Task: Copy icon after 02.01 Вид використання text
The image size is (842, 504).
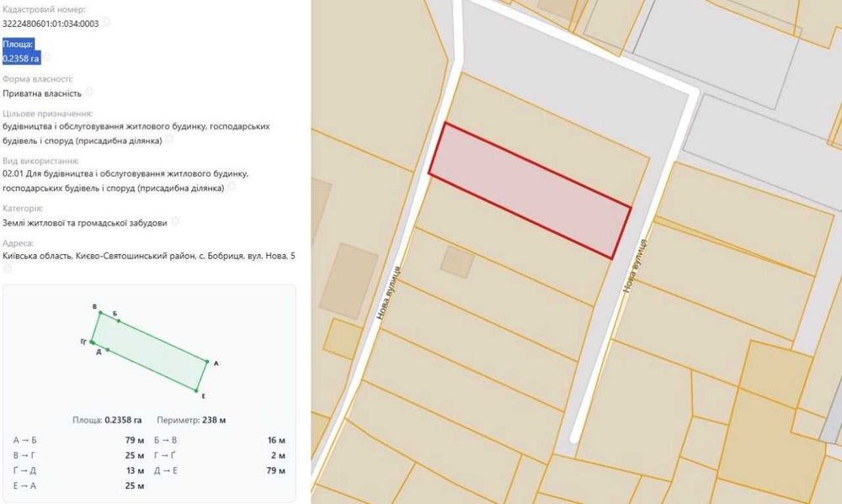Action: 231,186
